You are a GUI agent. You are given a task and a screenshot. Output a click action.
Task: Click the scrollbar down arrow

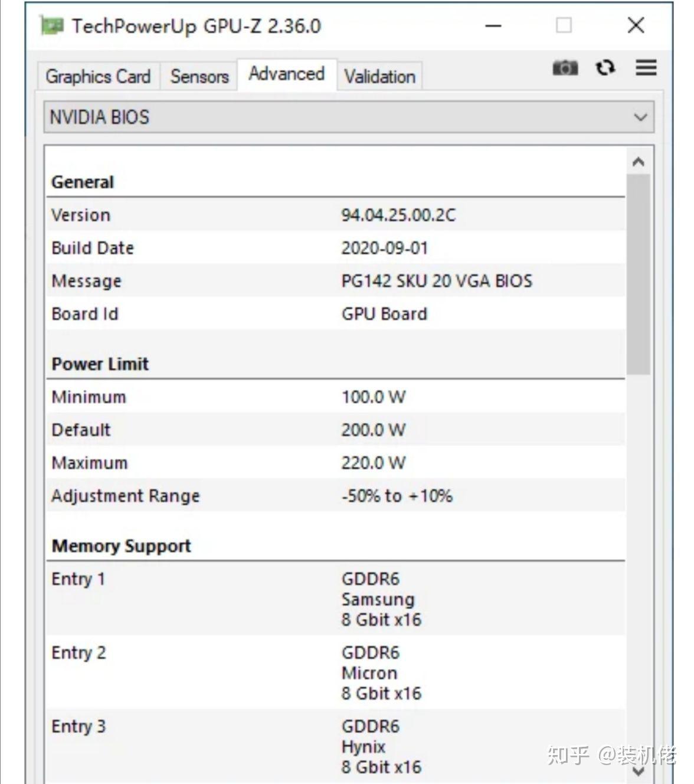pyautogui.click(x=638, y=771)
